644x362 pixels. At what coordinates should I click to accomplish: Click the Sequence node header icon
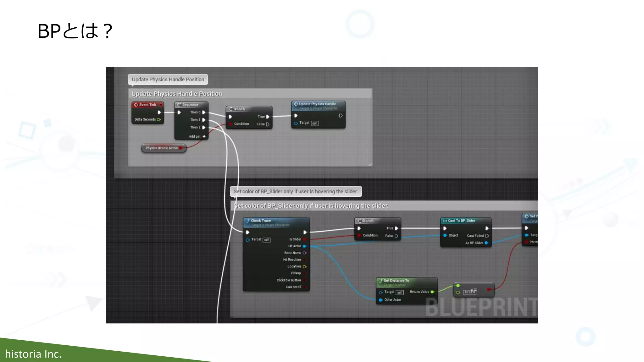(179, 105)
